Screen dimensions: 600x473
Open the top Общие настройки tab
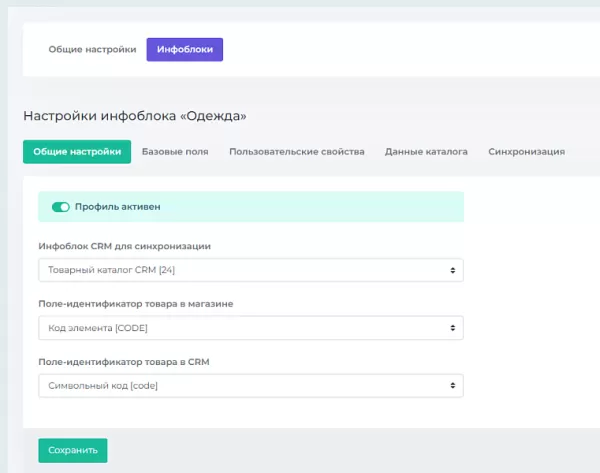click(x=92, y=49)
